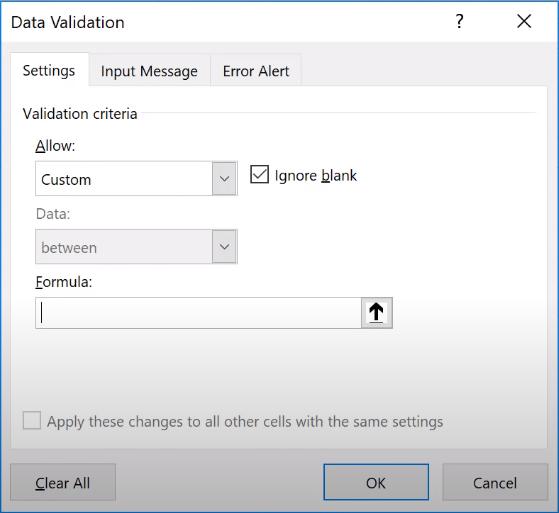Click the Data Validation title text

click(x=68, y=22)
